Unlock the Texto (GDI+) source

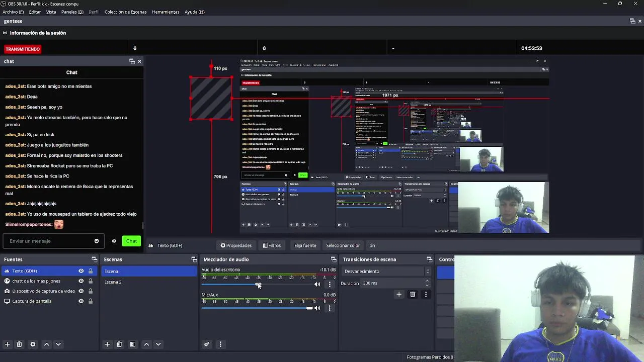(91, 271)
